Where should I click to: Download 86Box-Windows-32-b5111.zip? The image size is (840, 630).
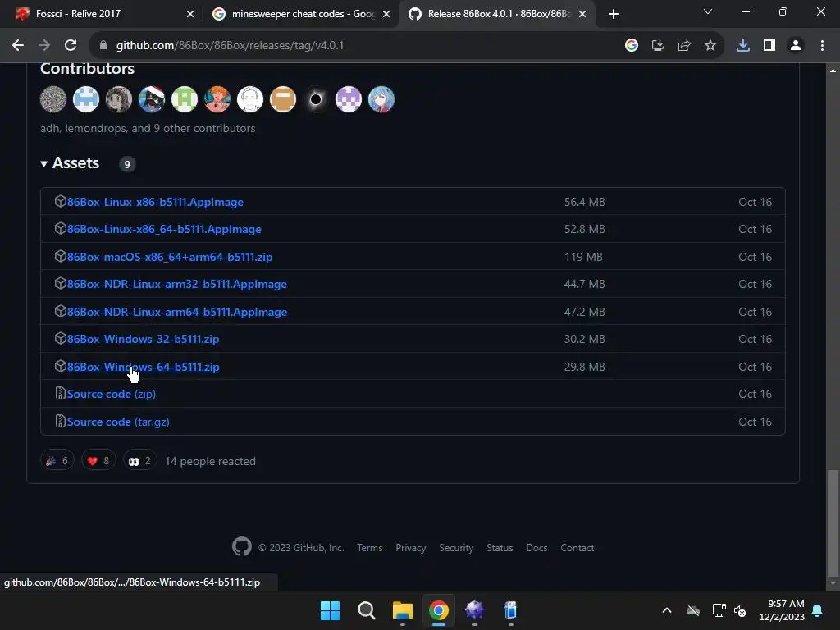click(x=143, y=339)
